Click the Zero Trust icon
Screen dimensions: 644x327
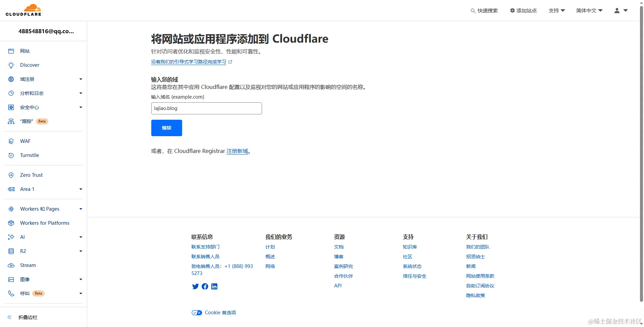[11, 175]
